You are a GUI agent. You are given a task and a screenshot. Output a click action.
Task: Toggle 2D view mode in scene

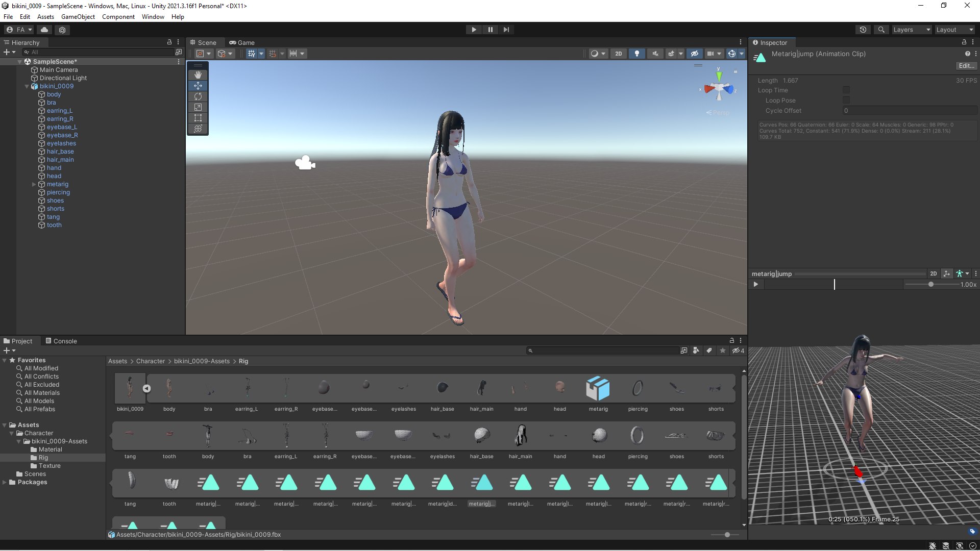[x=618, y=54]
